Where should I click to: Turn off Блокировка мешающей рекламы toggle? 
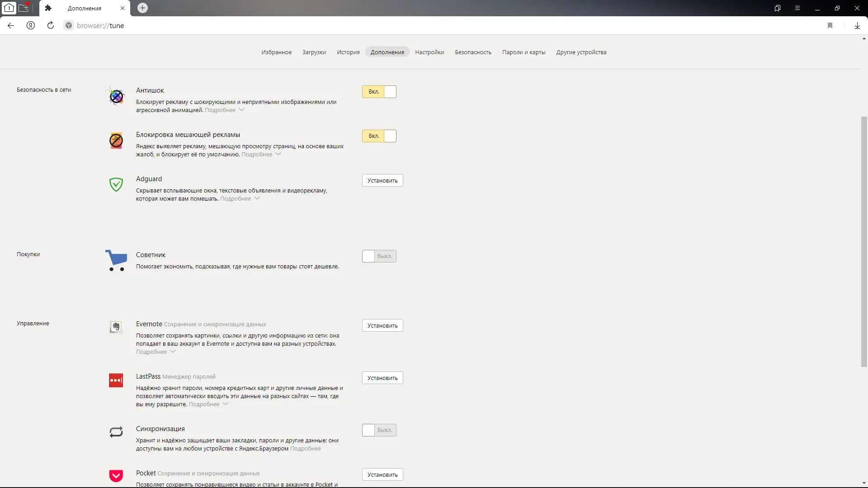click(x=379, y=136)
